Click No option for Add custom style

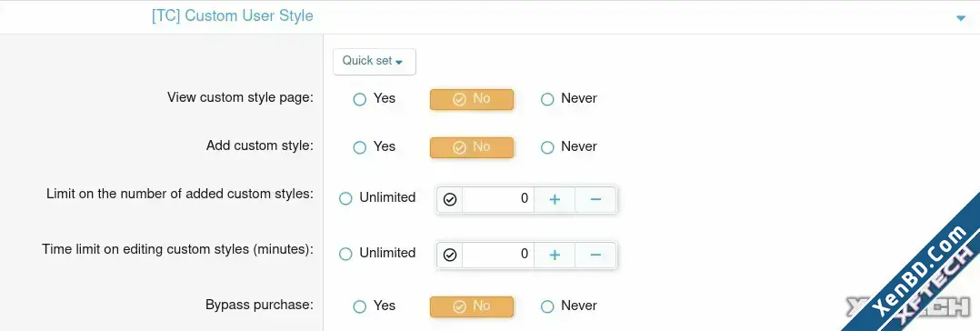[x=472, y=147]
